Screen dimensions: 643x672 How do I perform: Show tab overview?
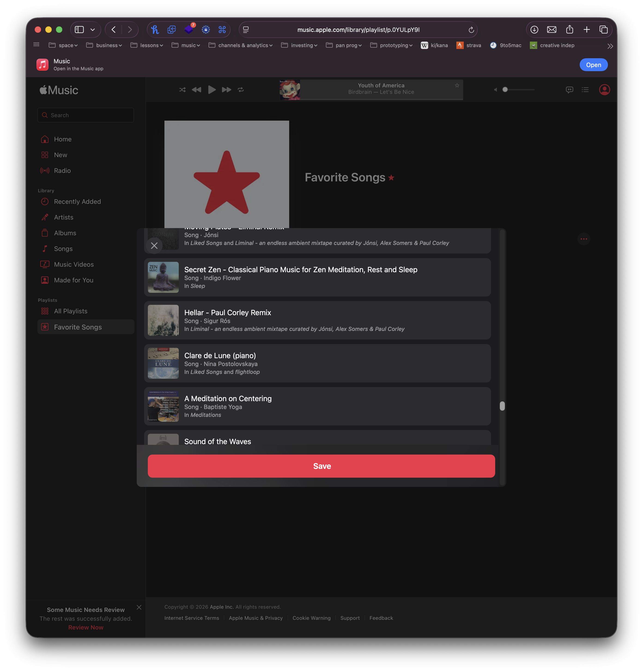click(603, 30)
